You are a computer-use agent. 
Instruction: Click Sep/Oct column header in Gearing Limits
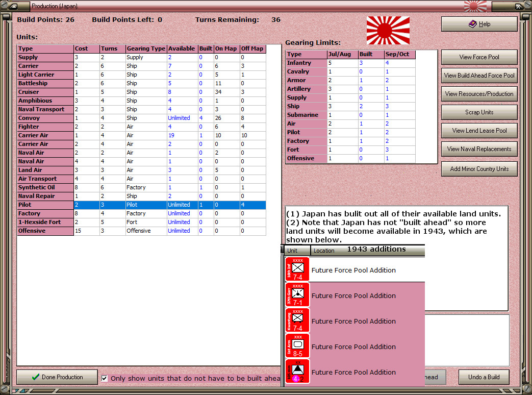[x=400, y=54]
